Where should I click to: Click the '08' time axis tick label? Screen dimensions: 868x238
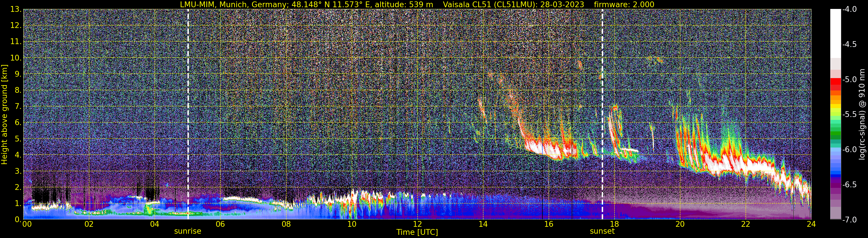tap(286, 224)
